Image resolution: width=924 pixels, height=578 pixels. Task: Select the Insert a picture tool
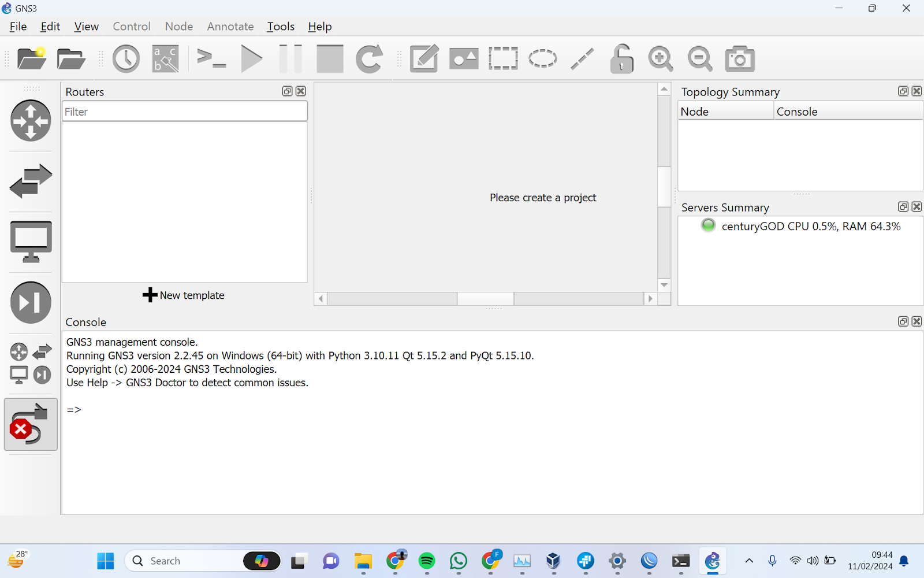coord(464,58)
